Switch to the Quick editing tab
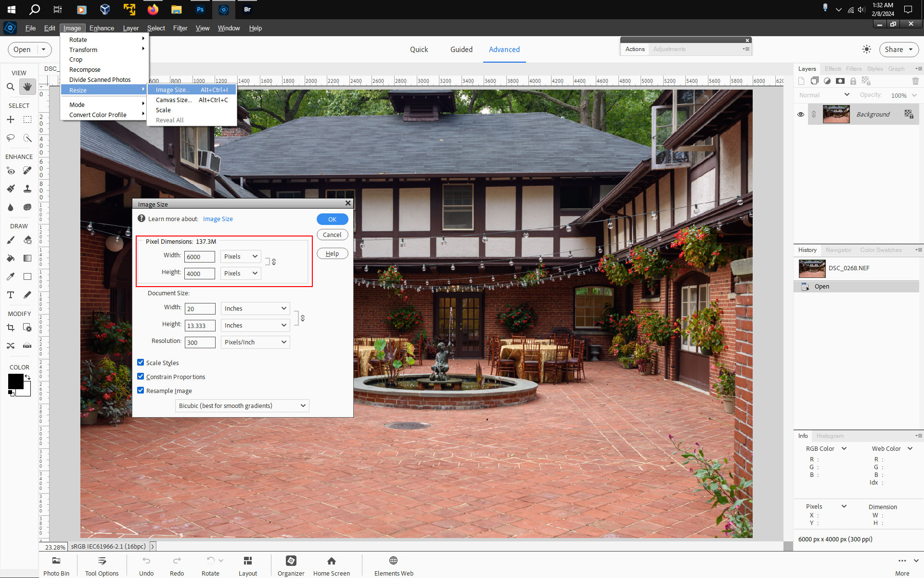 coord(419,49)
